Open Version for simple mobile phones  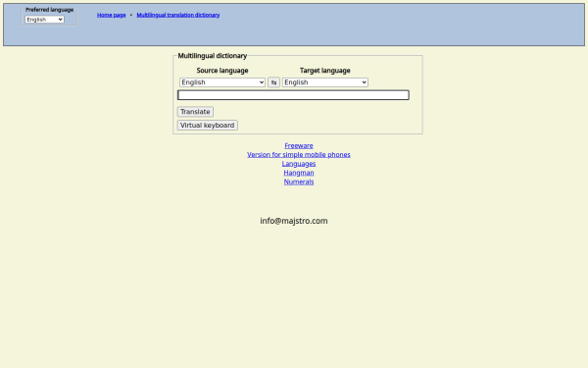[x=299, y=155]
